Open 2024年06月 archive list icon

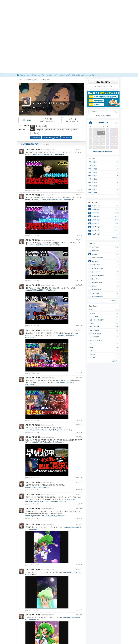pyautogui.click(x=90, y=209)
